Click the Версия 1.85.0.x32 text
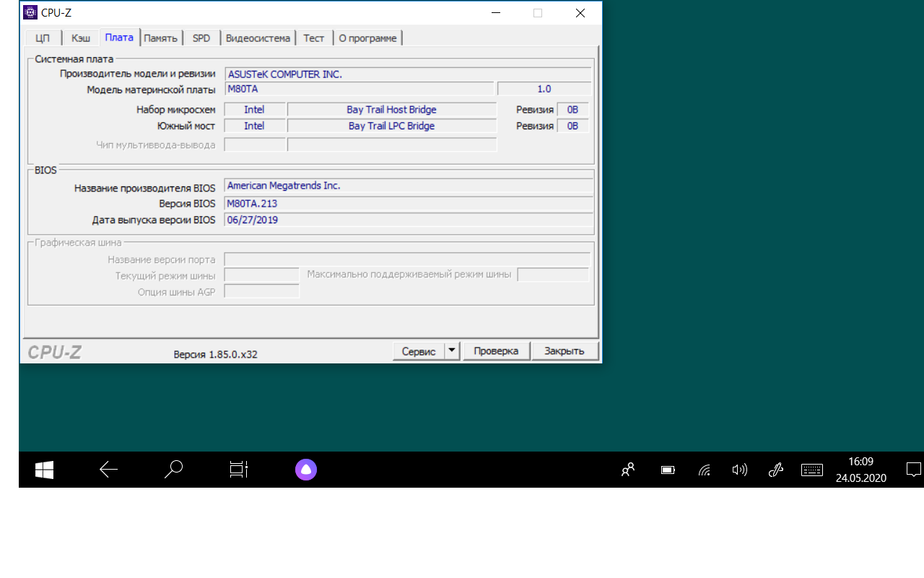 coord(216,354)
